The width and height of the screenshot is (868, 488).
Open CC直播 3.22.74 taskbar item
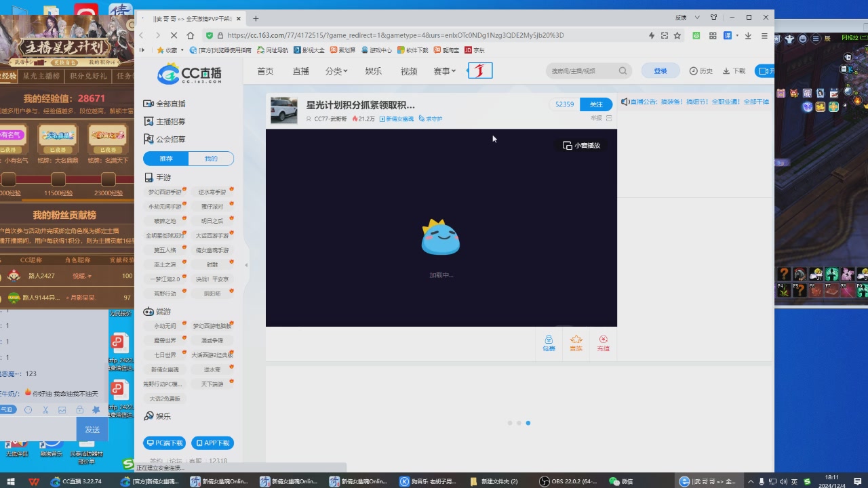click(x=77, y=481)
